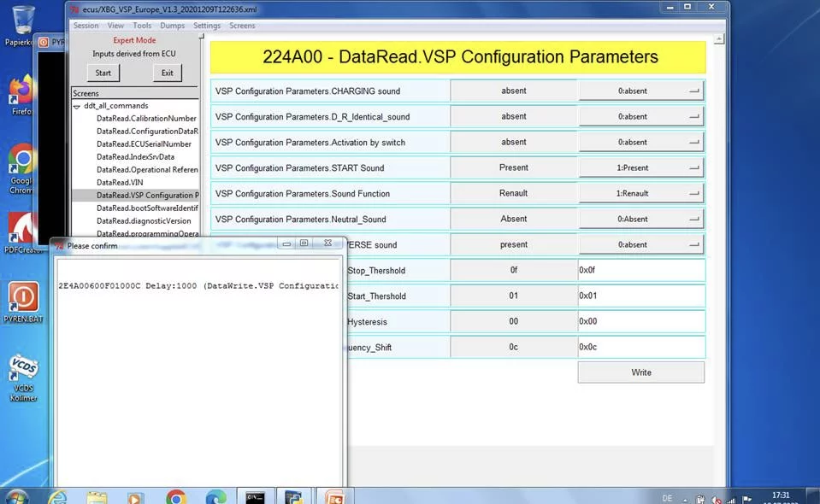The width and height of the screenshot is (820, 504).
Task: Select DataRead.VSP Configuration tree entry
Action: 147,196
